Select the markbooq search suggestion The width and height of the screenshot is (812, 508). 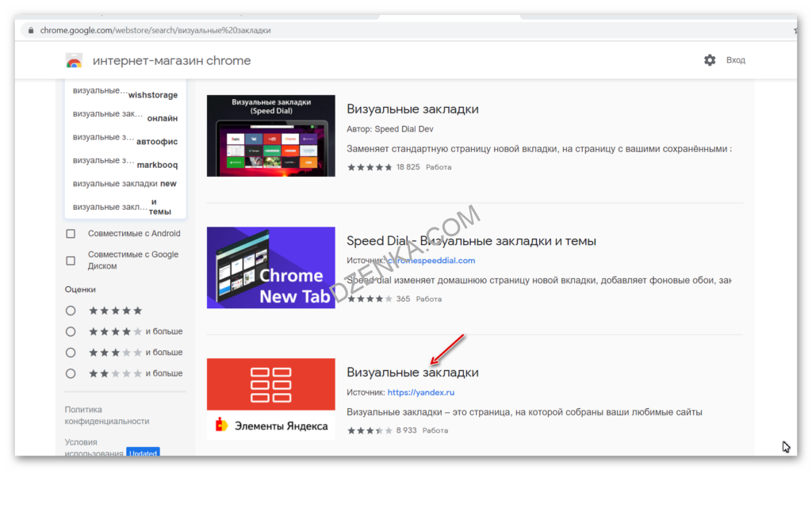124,162
